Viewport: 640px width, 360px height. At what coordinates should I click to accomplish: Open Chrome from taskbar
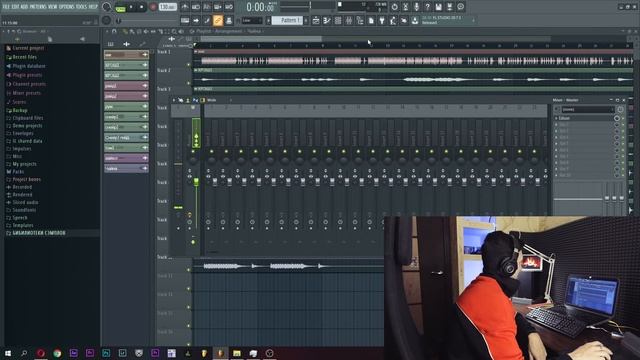(x=57, y=353)
